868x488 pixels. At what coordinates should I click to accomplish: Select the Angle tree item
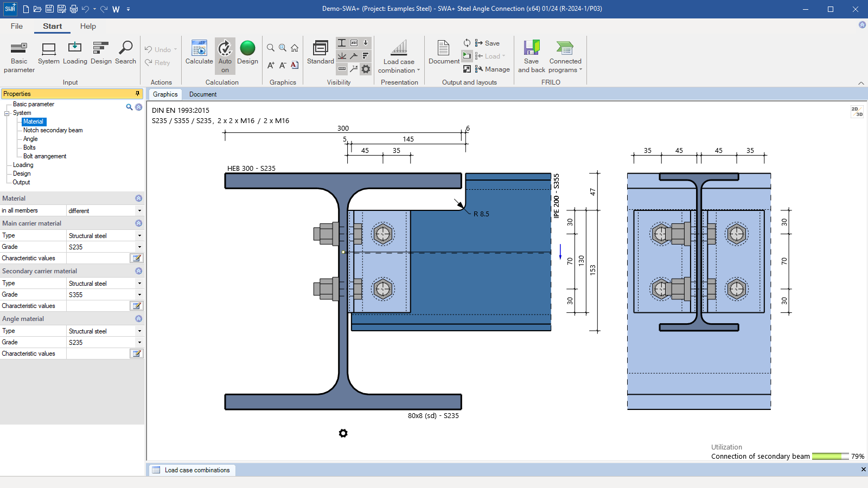point(30,139)
